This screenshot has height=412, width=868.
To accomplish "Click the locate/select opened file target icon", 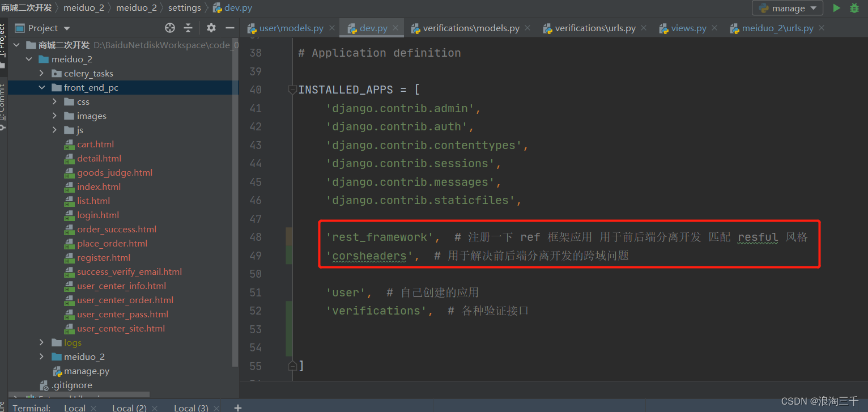I will 170,28.
